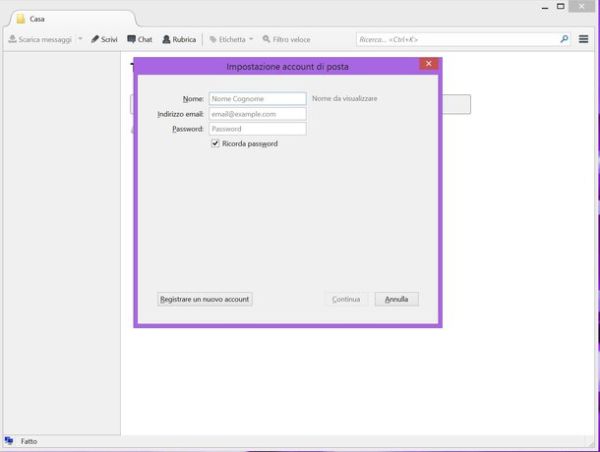This screenshot has height=452, width=600.
Task: Click the Indirizzo email field
Action: (x=257, y=114)
